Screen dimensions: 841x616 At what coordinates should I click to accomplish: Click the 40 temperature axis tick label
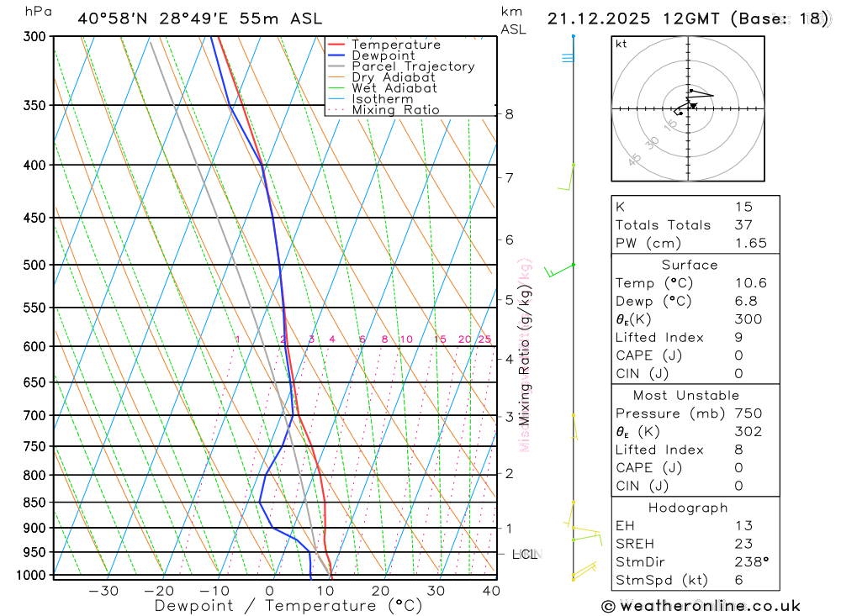click(491, 591)
